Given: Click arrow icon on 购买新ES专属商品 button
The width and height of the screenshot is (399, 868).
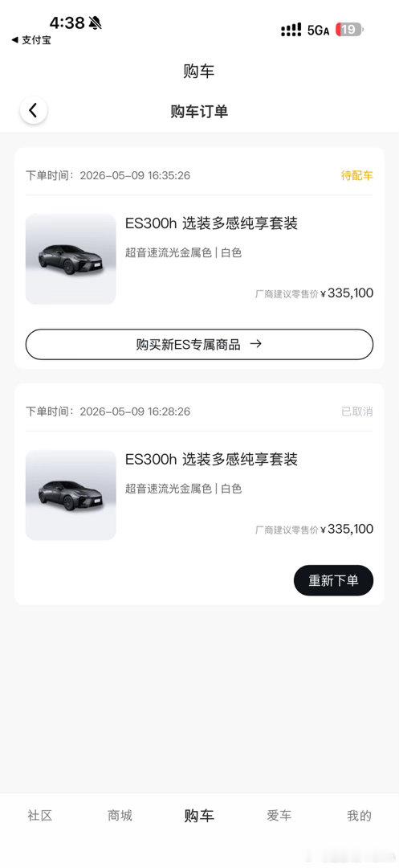Looking at the screenshot, I should coord(255,344).
